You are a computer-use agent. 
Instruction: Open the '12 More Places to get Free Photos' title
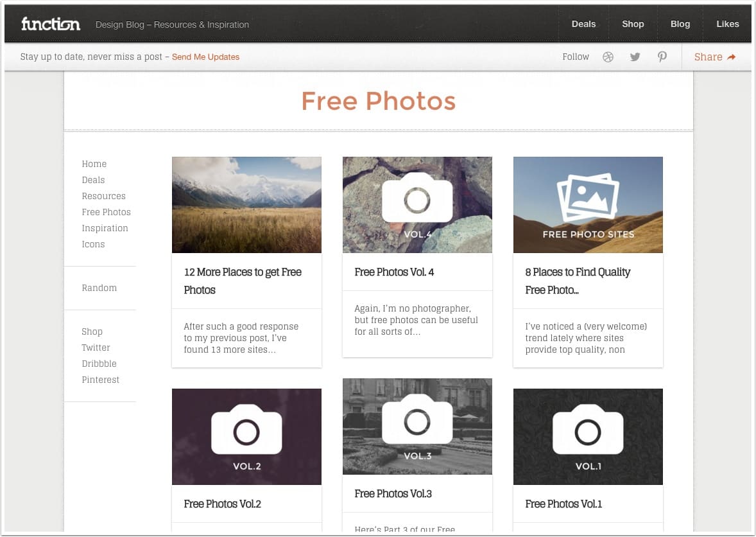point(243,281)
